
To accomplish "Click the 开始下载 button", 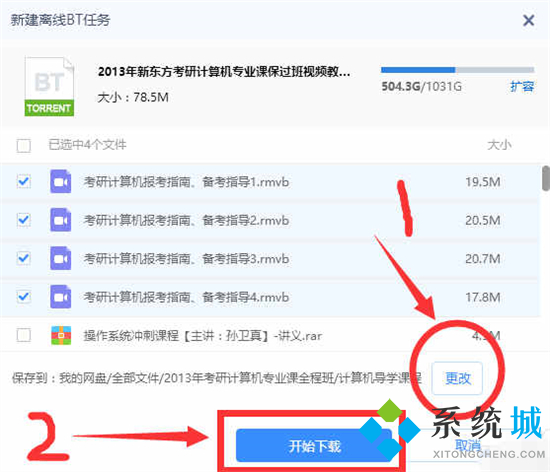I will point(314,446).
